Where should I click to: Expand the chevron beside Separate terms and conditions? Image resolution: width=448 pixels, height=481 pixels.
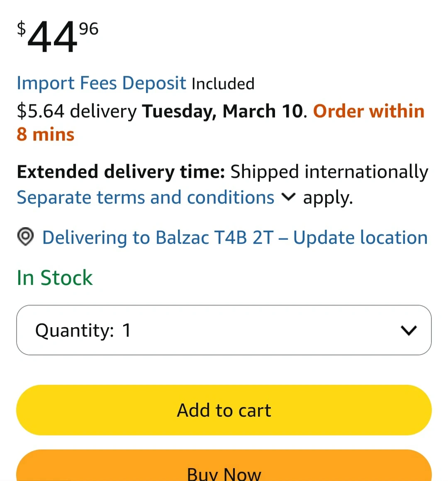pos(288,197)
